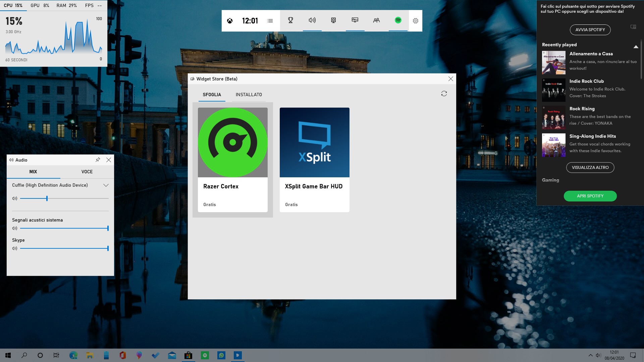The image size is (644, 362).
Task: Open Cortana circle in taskbar
Action: click(40, 355)
